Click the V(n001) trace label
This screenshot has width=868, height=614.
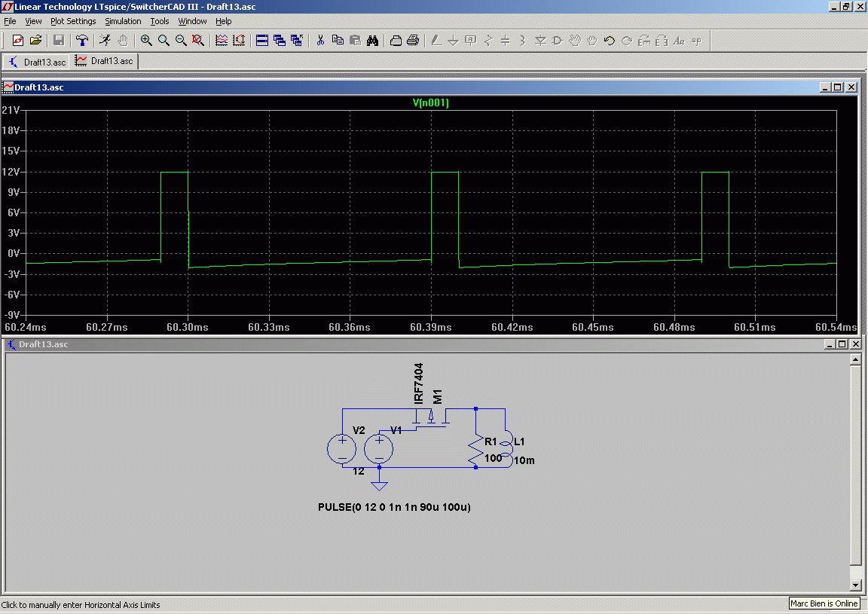tap(430, 103)
